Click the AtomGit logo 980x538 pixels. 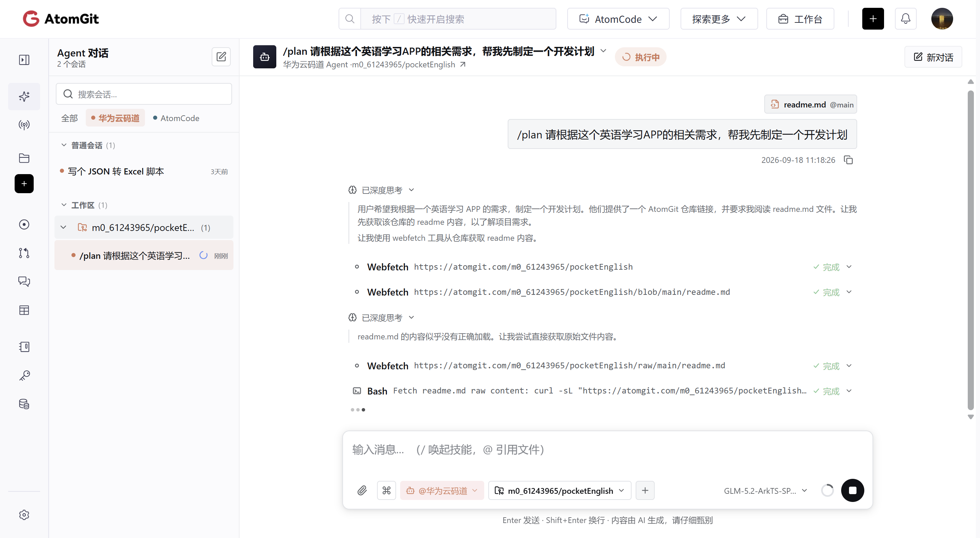pos(61,19)
